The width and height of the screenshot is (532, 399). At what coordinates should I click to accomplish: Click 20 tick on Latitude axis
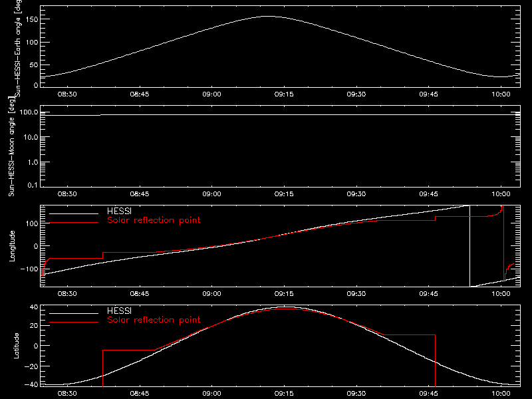click(34, 326)
